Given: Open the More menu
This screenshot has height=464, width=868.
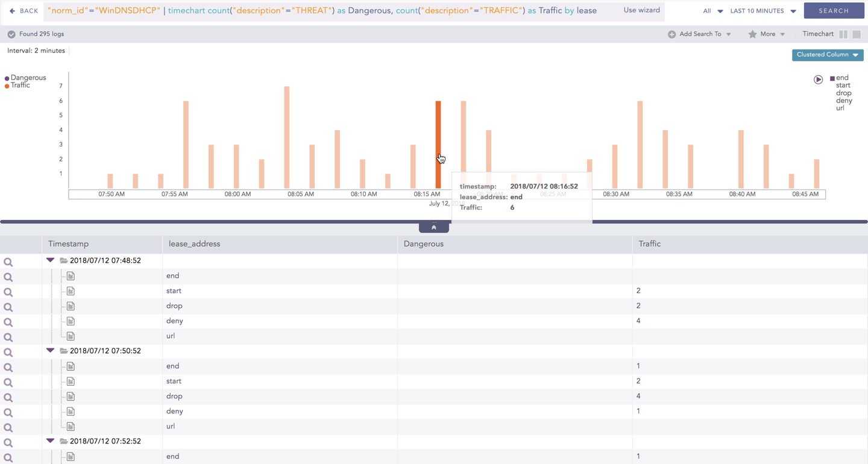Looking at the screenshot, I should 767,34.
